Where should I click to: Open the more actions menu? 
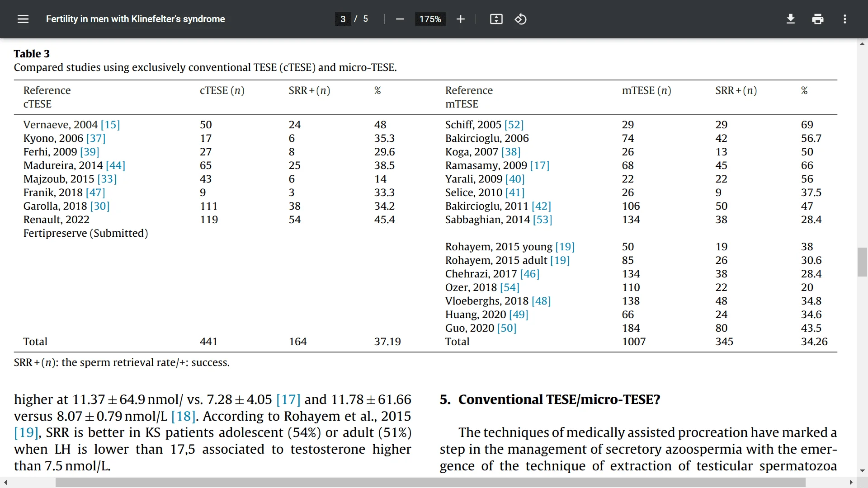[844, 19]
